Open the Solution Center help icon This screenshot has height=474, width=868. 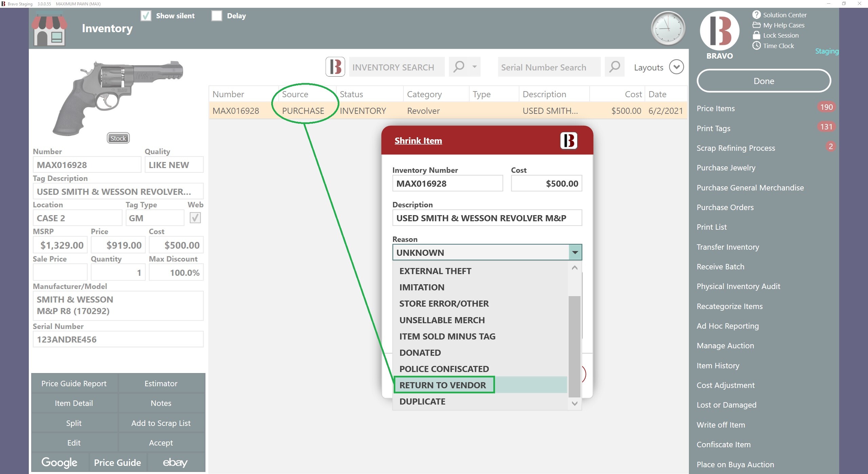tap(756, 15)
